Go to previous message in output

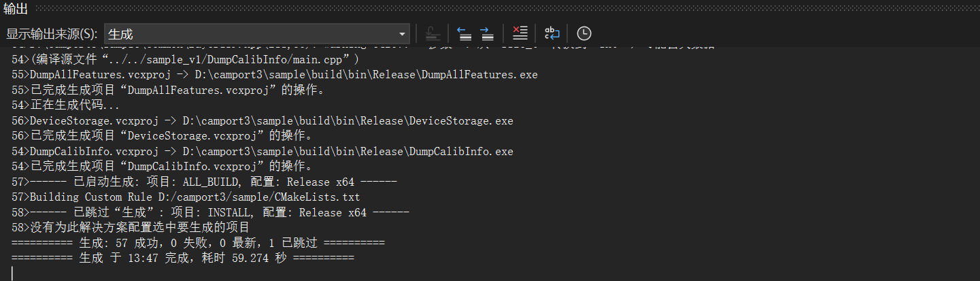pos(464,33)
